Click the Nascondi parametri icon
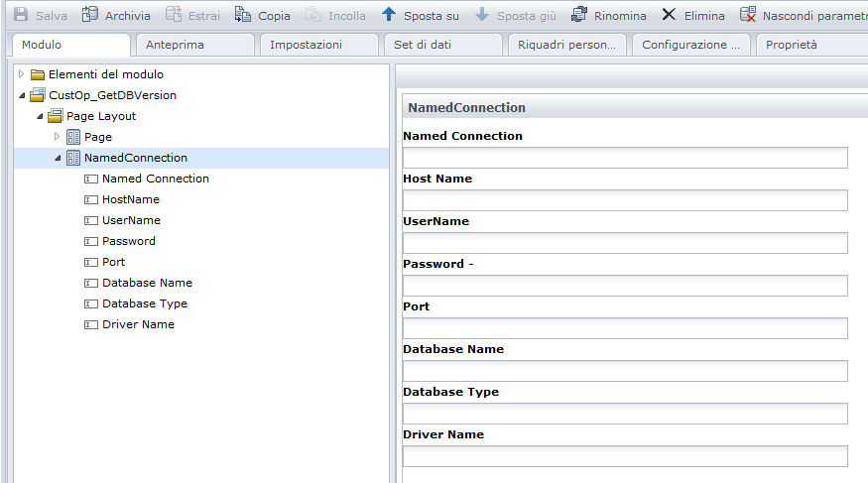Image resolution: width=868 pixels, height=483 pixels. (x=748, y=15)
